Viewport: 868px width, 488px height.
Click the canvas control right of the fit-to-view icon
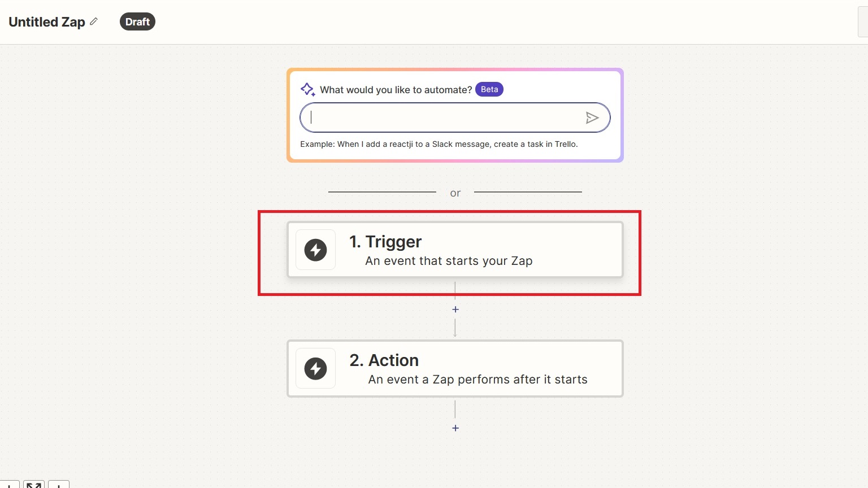pyautogui.click(x=59, y=485)
